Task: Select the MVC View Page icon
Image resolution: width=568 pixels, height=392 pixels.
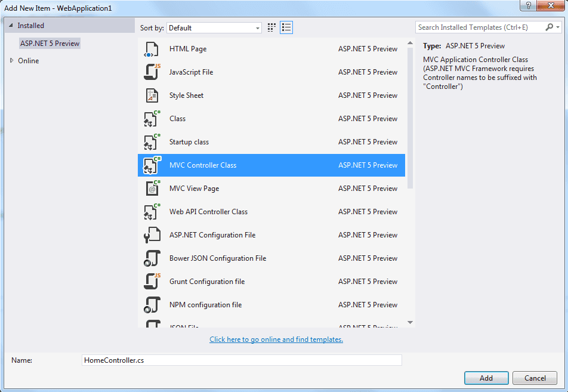Action: tap(152, 189)
